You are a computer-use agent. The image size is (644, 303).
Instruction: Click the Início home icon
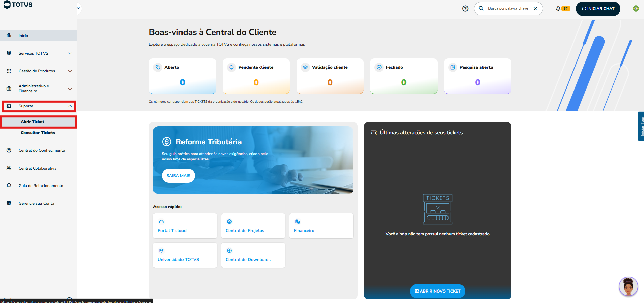9,35
